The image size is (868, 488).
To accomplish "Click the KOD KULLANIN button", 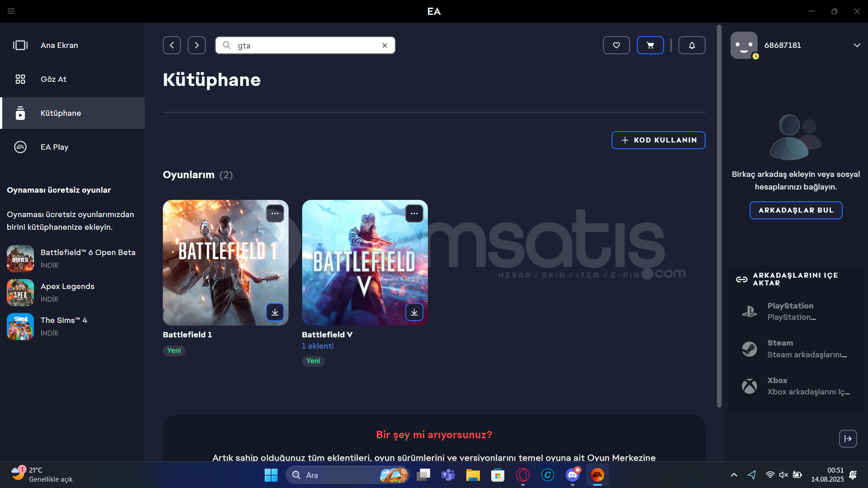I will point(658,140).
